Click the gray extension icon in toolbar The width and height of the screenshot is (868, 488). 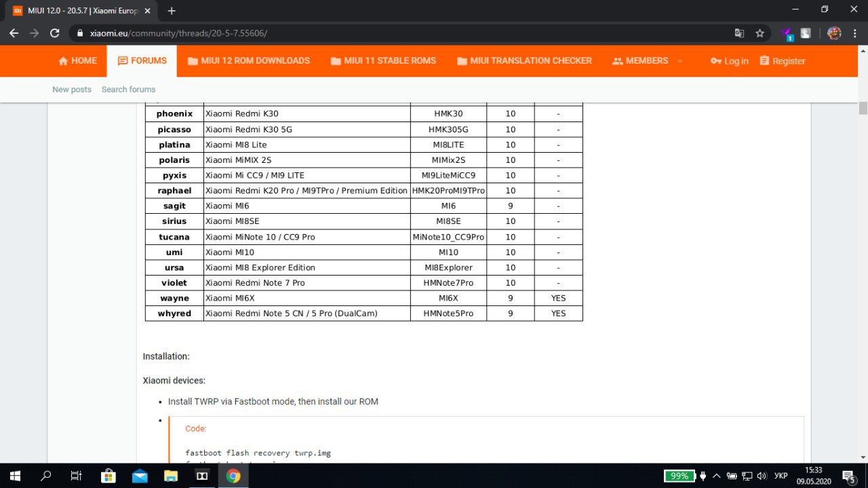pos(806,33)
